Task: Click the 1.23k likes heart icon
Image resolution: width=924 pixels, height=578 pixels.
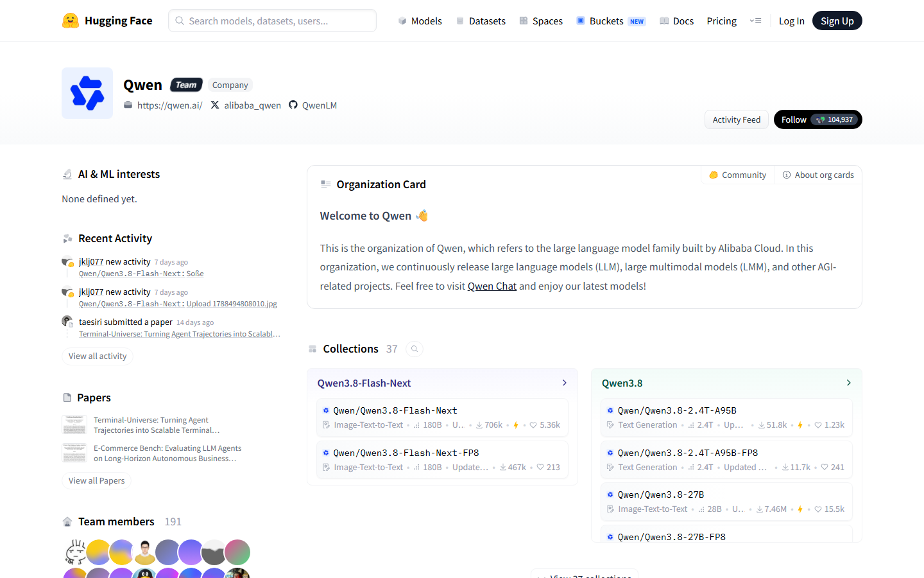Action: [x=818, y=425]
